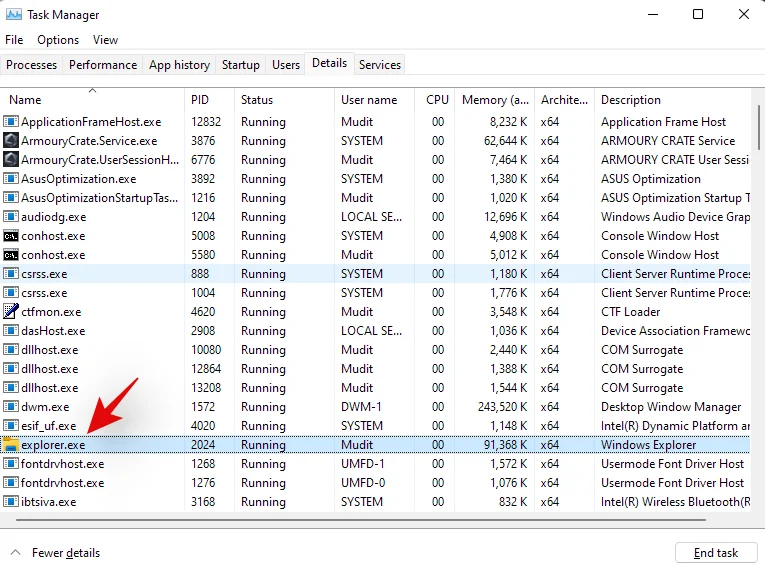This screenshot has height=573, width=765.
Task: Click the CTF Loader description
Action: (x=630, y=312)
